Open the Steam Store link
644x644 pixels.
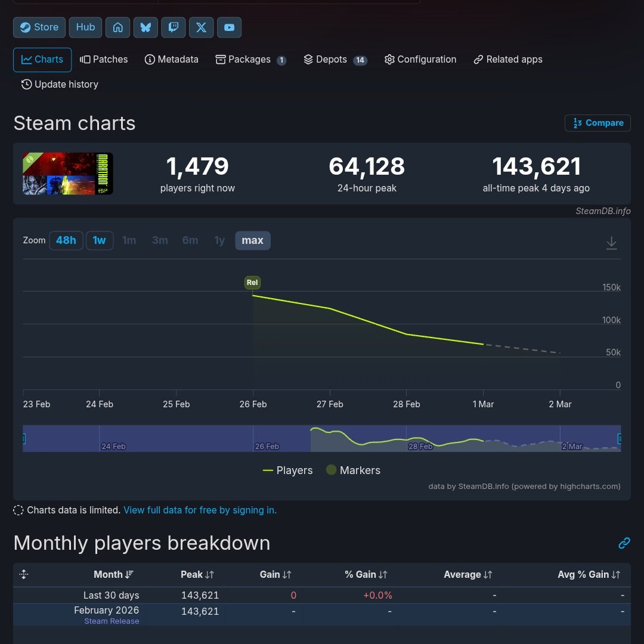point(39,27)
